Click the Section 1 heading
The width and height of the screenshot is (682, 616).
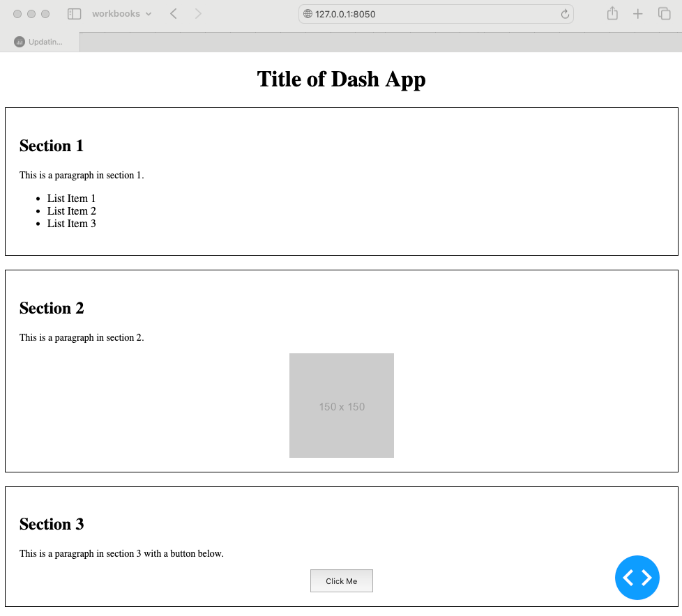click(x=52, y=146)
